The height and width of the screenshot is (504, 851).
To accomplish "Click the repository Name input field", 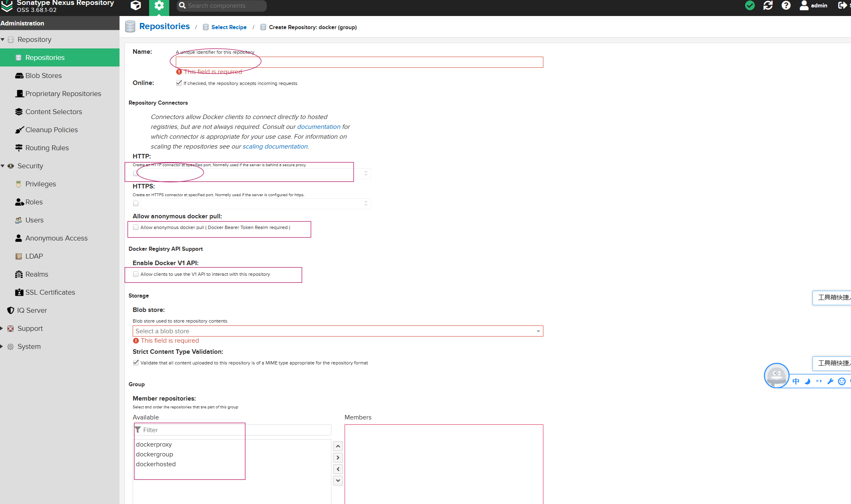I will (359, 62).
